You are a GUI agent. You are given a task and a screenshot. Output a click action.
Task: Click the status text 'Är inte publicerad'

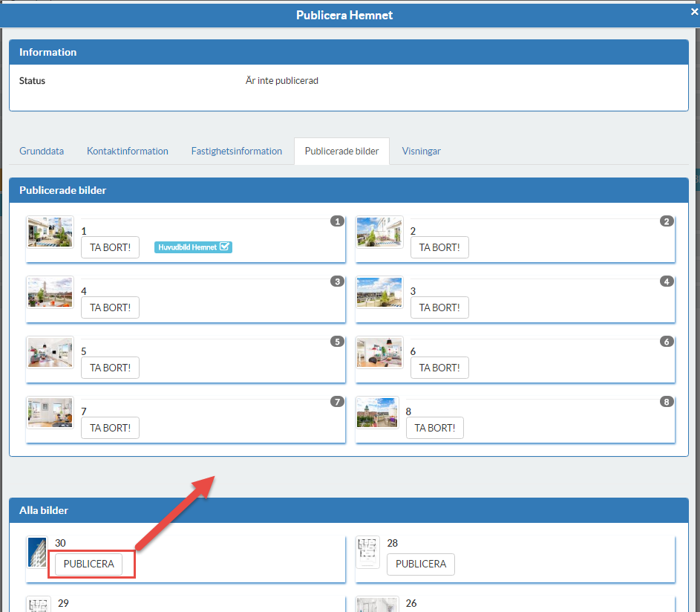[281, 80]
